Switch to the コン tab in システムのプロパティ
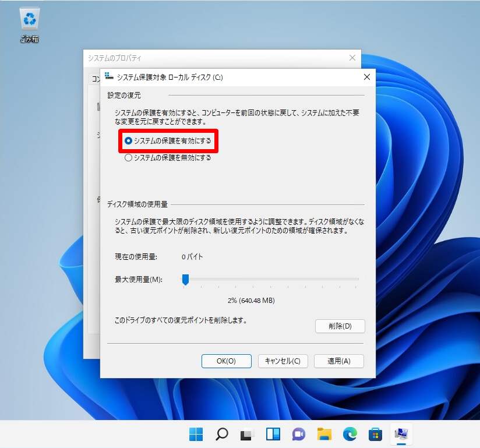 point(95,79)
